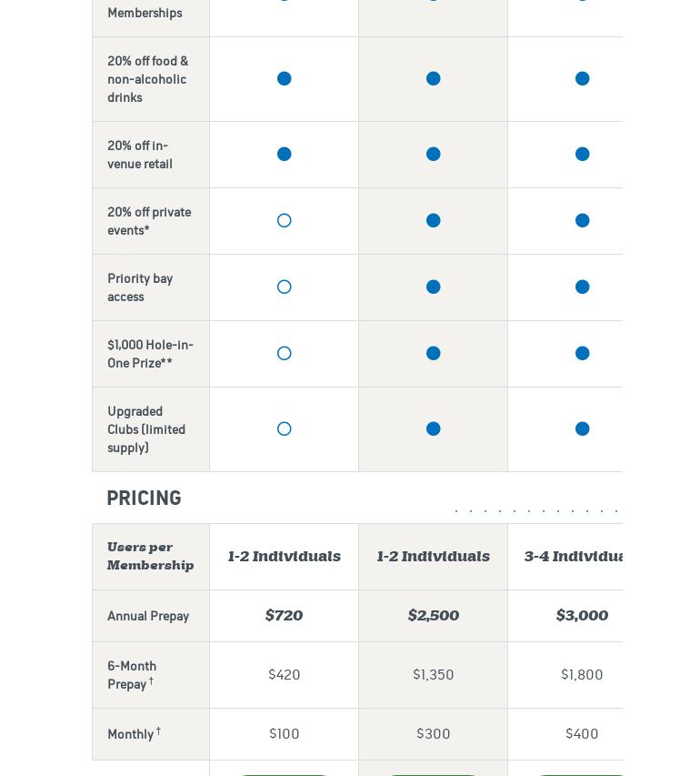700x776 pixels.
Task: Click the empty circle for $1,000 Hole-in-One Prize
Action: [x=285, y=354]
